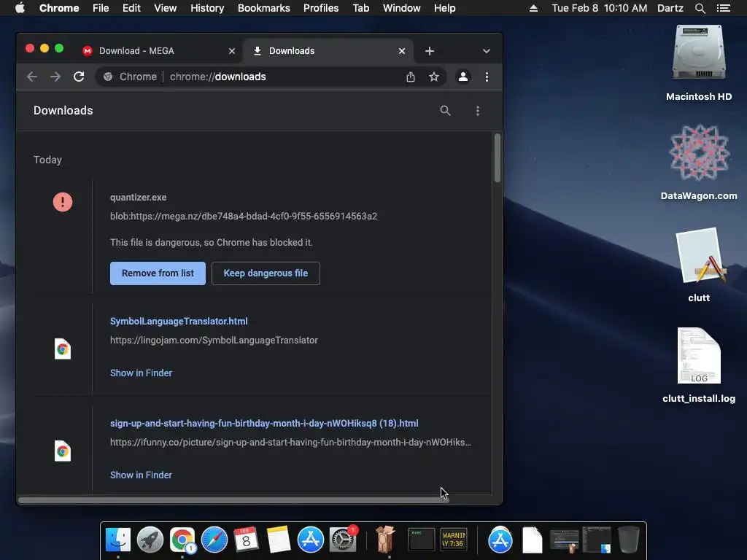Click the red danger warning icon for quantizer.exe
The height and width of the screenshot is (560, 747).
click(x=63, y=202)
